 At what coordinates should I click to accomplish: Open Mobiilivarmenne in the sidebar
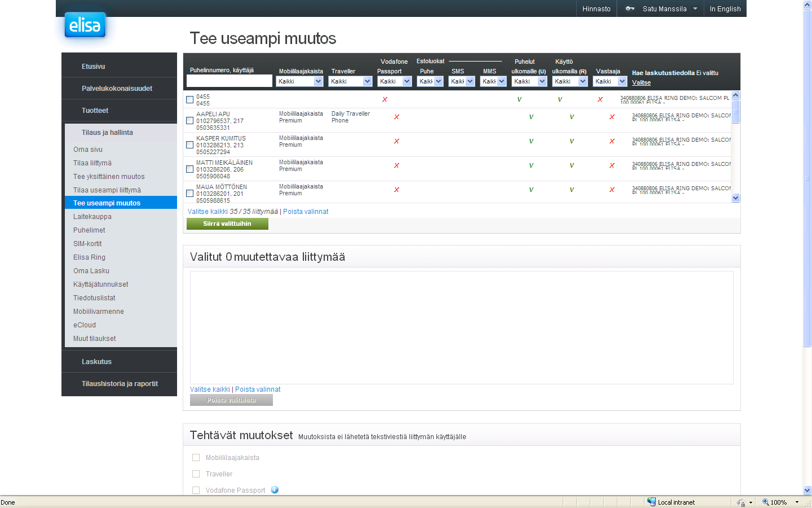click(x=99, y=312)
